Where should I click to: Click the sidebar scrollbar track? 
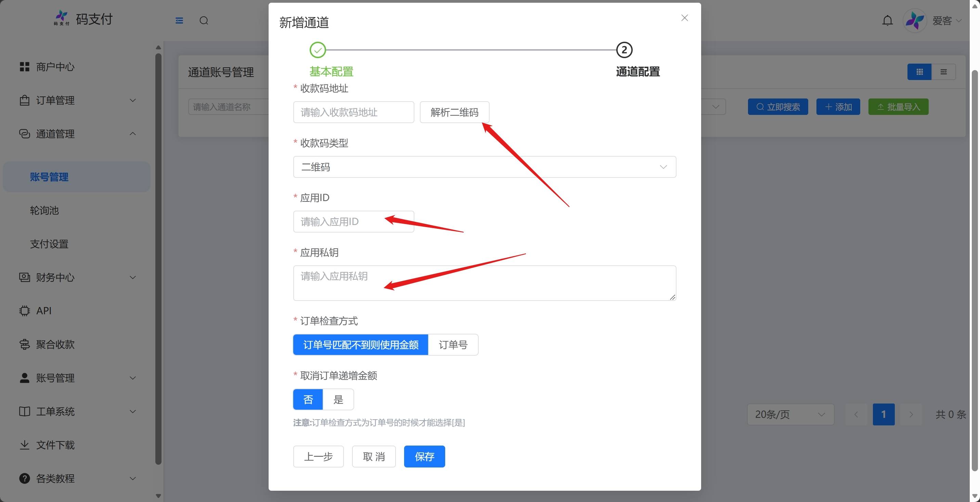pyautogui.click(x=158, y=259)
